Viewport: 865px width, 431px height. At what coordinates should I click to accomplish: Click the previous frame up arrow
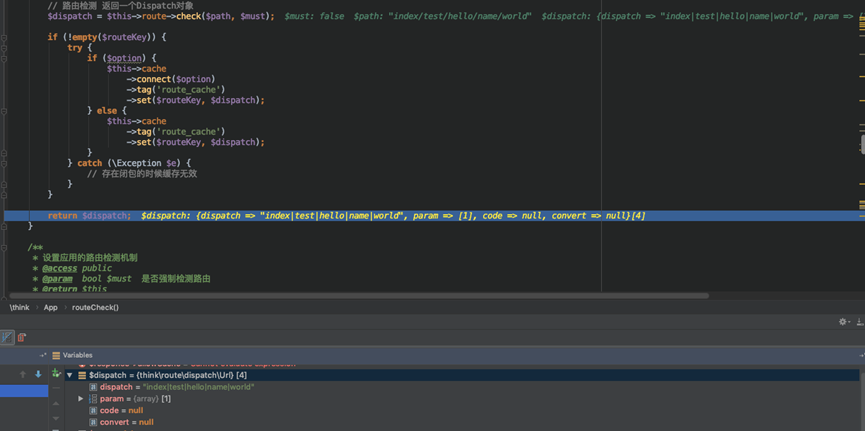tap(23, 374)
